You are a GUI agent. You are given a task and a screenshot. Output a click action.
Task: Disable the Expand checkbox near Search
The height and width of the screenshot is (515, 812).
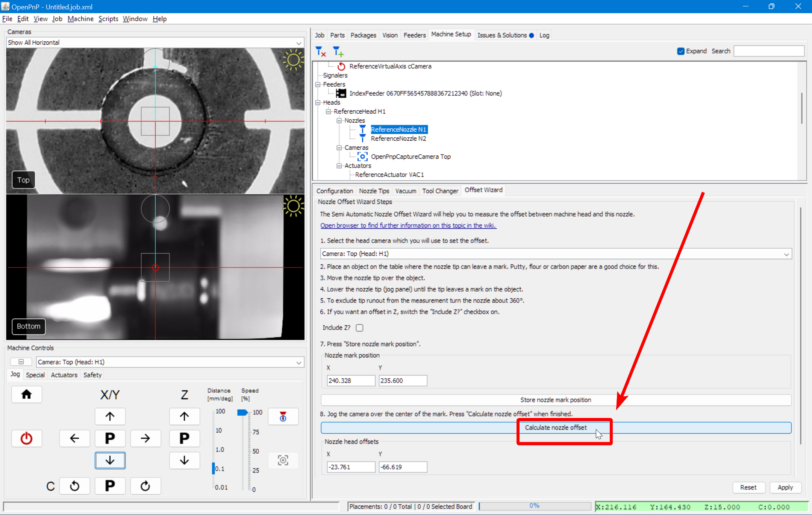pyautogui.click(x=681, y=51)
